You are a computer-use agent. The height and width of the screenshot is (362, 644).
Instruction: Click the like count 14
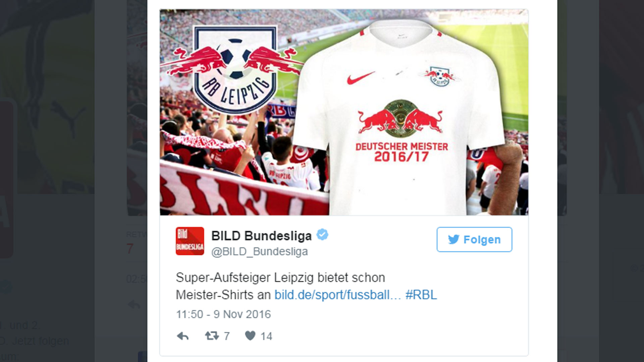[x=266, y=336]
